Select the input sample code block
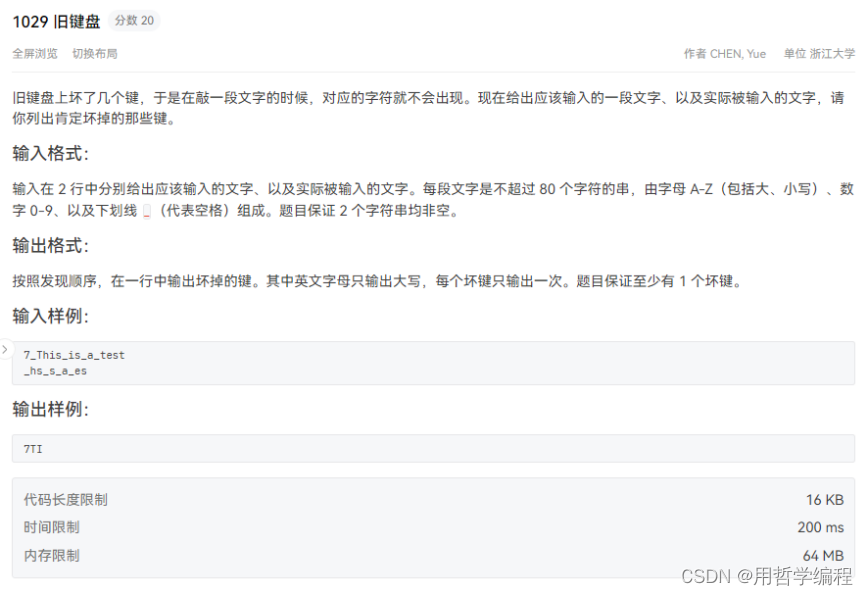The height and width of the screenshot is (595, 868). click(433, 363)
